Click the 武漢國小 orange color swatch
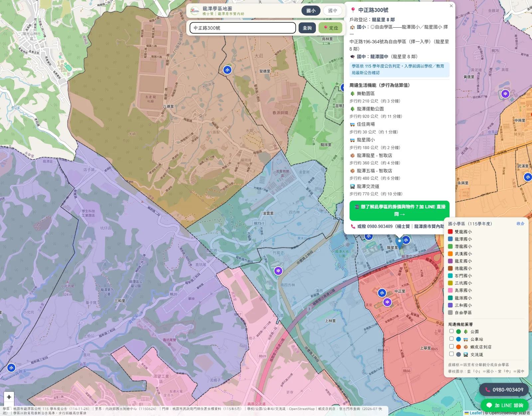The image size is (532, 416). 450,254
